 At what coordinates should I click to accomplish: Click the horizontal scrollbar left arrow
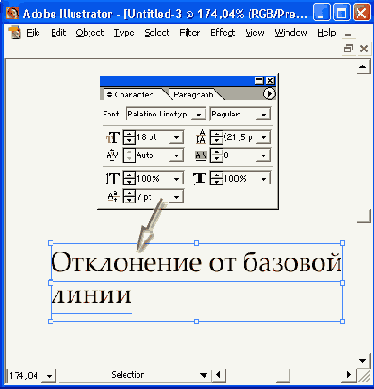pyautogui.click(x=219, y=375)
